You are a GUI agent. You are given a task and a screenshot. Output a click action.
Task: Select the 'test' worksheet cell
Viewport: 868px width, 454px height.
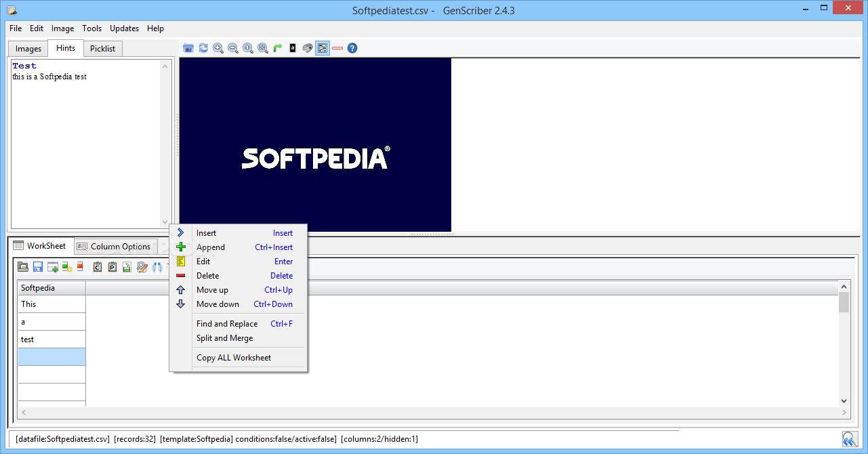(51, 339)
